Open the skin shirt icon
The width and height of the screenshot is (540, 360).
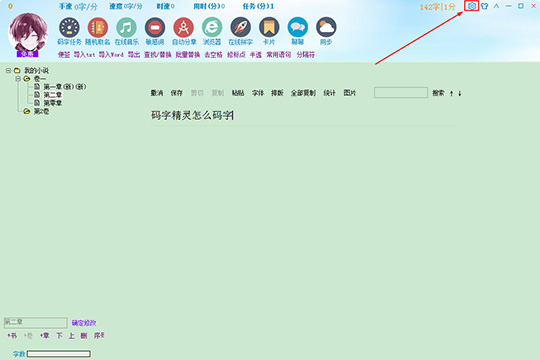tap(485, 6)
